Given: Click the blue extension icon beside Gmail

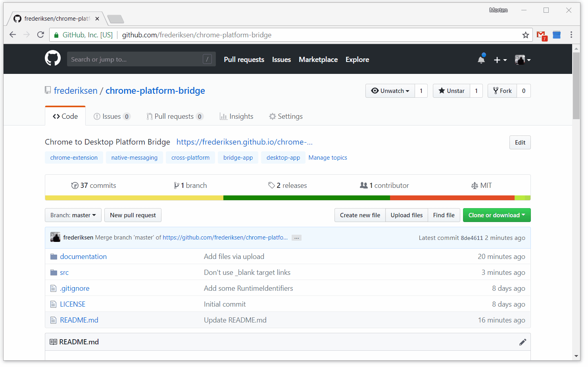Looking at the screenshot, I should 557,35.
